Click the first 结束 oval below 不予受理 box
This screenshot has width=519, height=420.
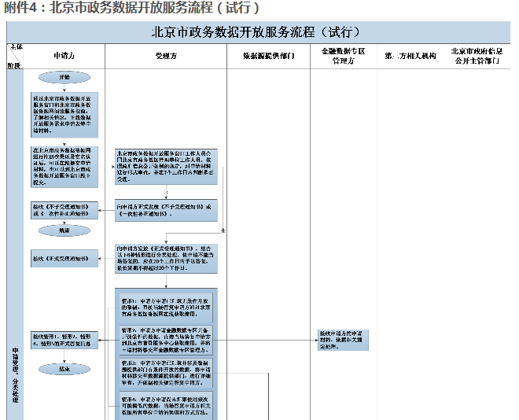coord(64,230)
